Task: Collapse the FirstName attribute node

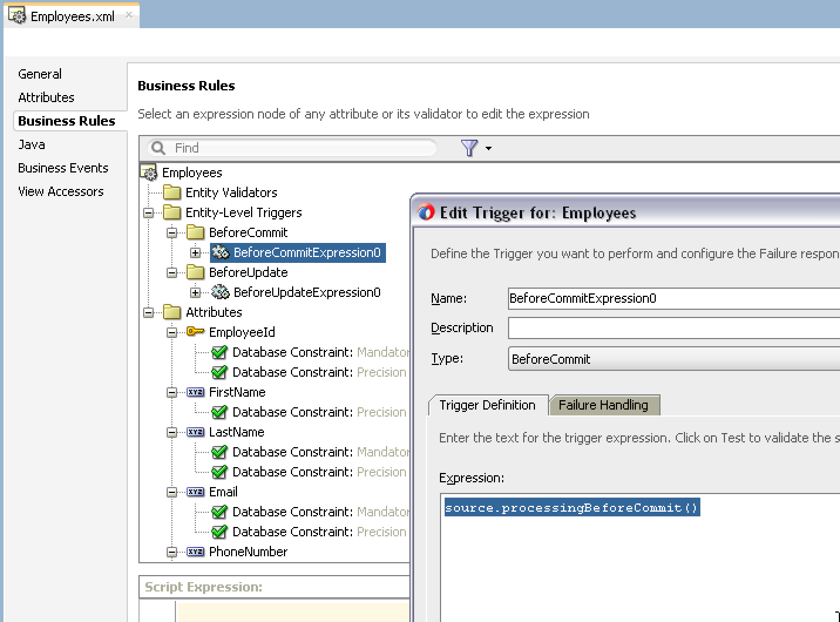Action: click(172, 392)
